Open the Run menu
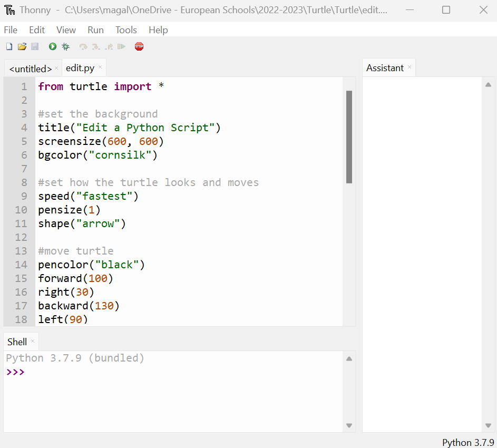The height and width of the screenshot is (448, 497). pyautogui.click(x=95, y=30)
